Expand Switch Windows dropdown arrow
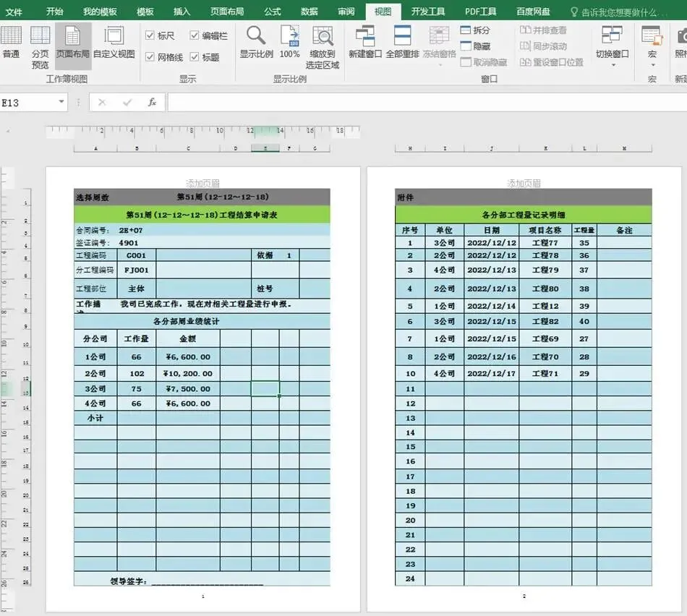This screenshot has width=687, height=616. (x=613, y=65)
